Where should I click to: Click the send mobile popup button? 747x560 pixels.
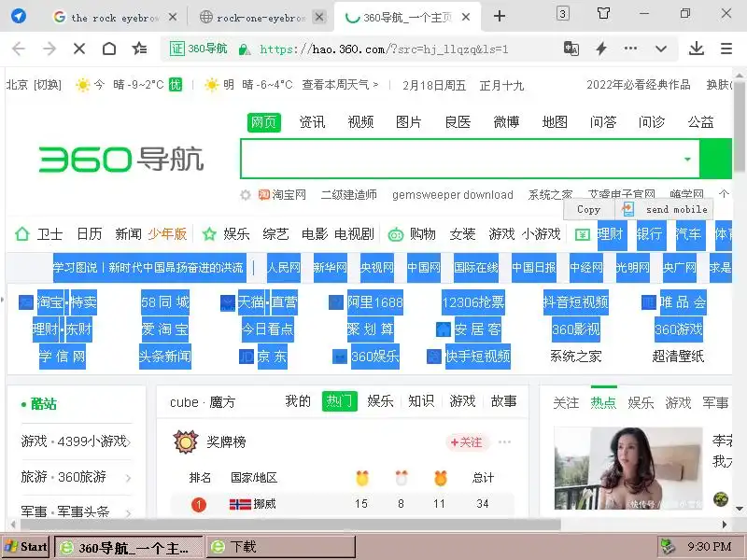coord(666,209)
